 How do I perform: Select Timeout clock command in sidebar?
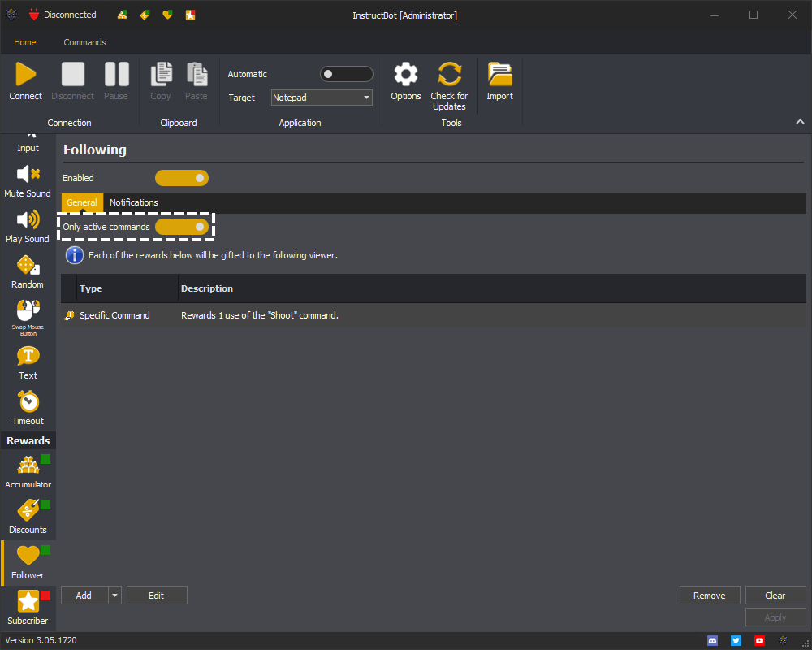[28, 409]
